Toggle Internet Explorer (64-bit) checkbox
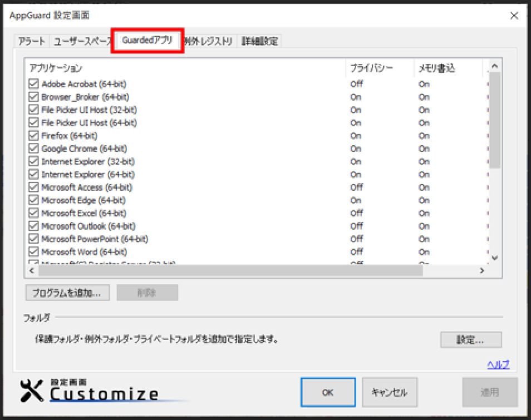Image resolution: width=531 pixels, height=420 pixels. [33, 174]
